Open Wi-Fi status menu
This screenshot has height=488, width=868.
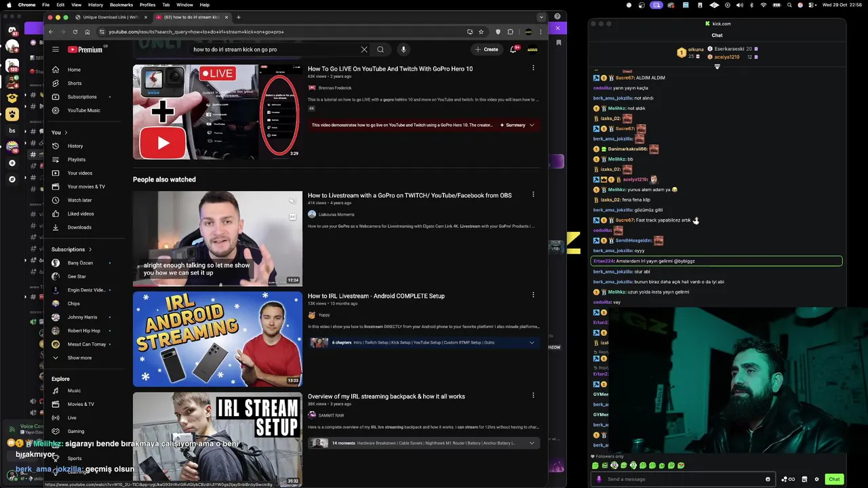[x=764, y=5]
